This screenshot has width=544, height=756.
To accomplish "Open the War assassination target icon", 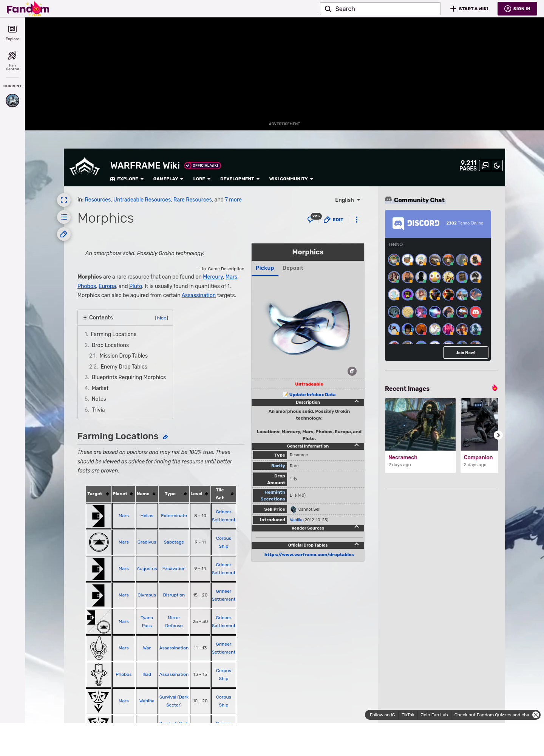I will pos(99,648).
